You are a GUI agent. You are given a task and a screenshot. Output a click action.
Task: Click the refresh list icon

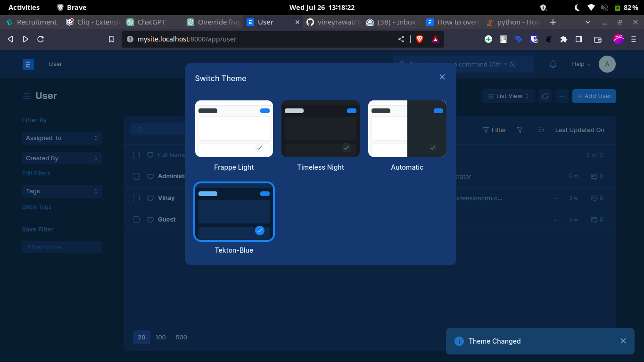tap(545, 96)
